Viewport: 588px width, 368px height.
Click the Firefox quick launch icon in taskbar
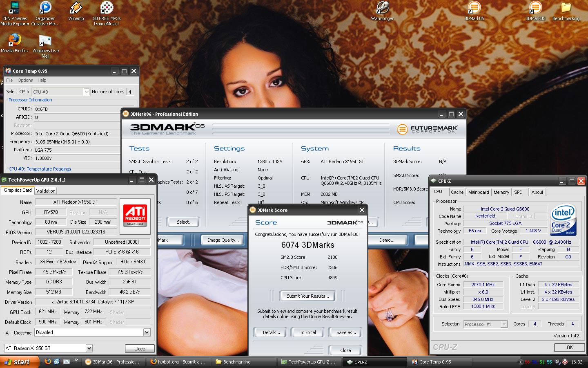pyautogui.click(x=48, y=361)
